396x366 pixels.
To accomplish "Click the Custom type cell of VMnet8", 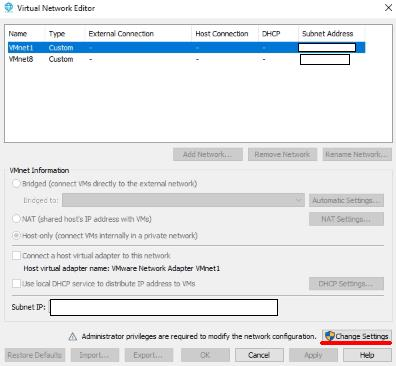I will 61,59.
